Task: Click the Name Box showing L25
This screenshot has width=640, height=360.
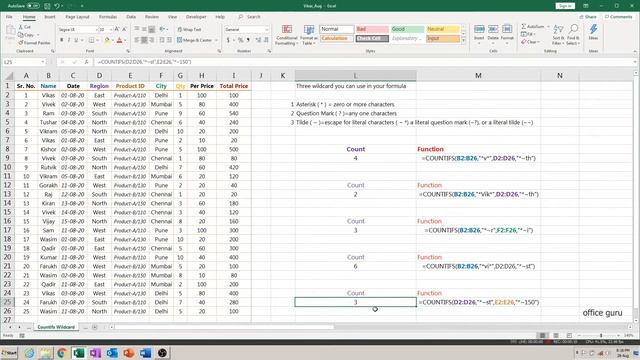Action: (x=24, y=62)
